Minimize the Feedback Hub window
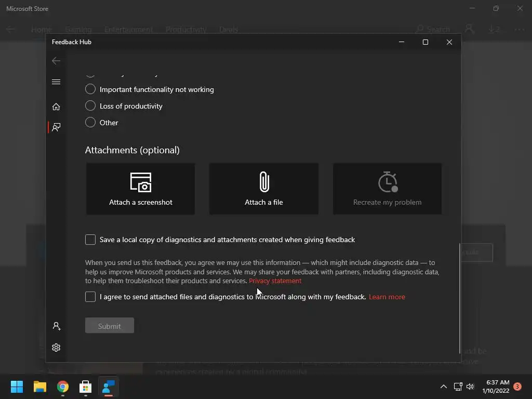The width and height of the screenshot is (532, 399). [x=402, y=42]
